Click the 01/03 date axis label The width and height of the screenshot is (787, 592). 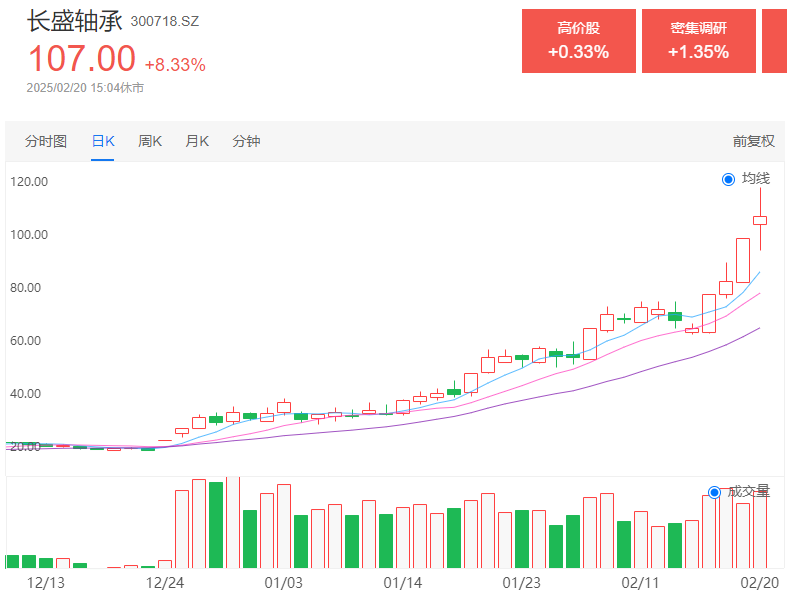click(x=284, y=582)
